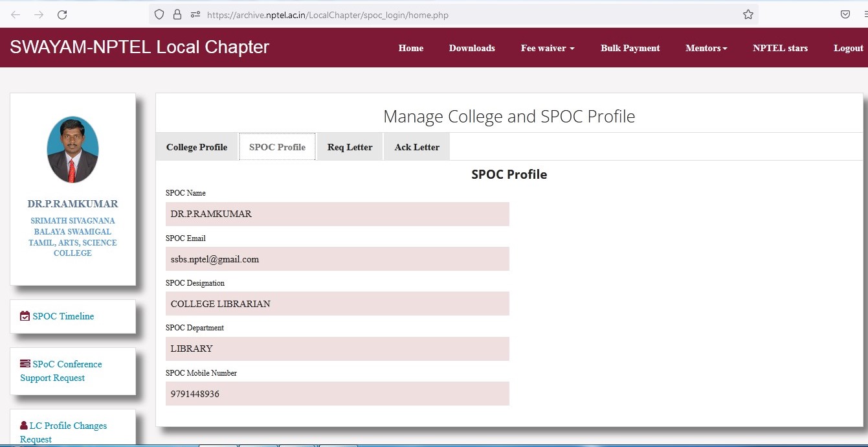Viewport: 868px width, 447px height.
Task: Click the SPOC Department field
Action: (337, 349)
